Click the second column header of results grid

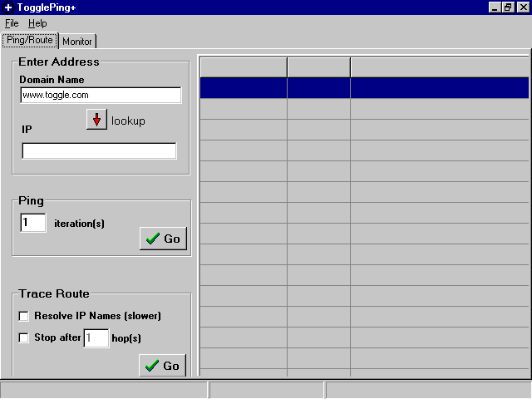point(318,66)
